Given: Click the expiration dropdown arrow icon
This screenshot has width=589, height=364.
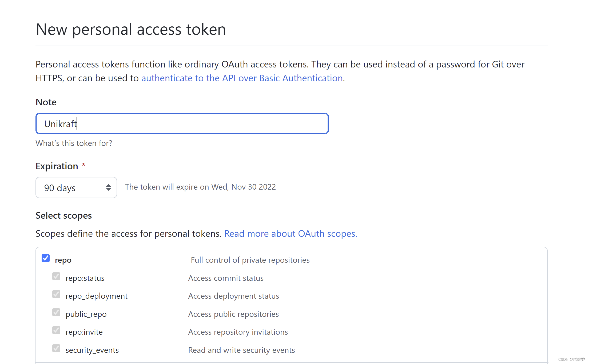Looking at the screenshot, I should tap(108, 187).
